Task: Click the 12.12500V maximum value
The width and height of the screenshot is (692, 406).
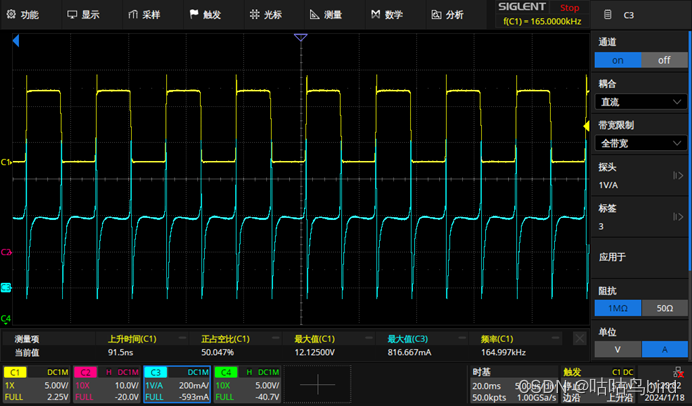Action: tap(314, 352)
